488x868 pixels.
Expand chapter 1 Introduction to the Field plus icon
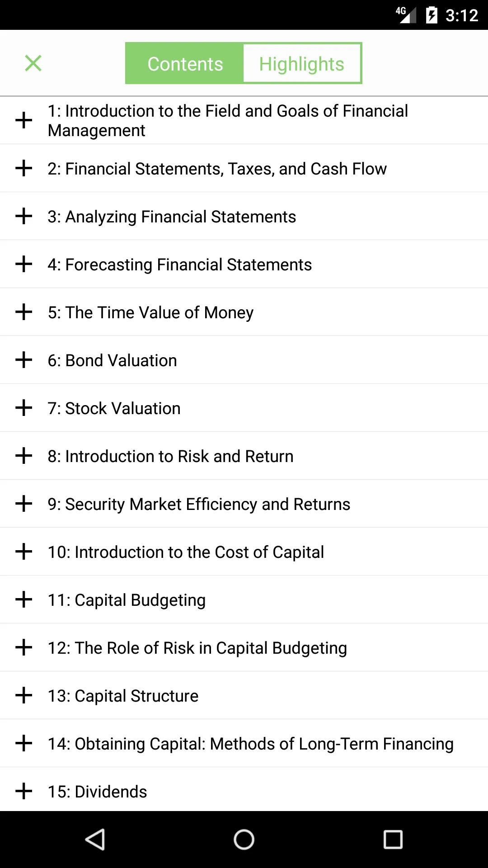[x=23, y=121]
